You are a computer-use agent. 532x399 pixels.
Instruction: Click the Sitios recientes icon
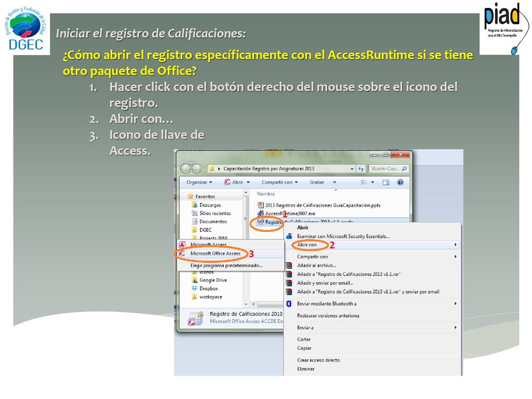pos(194,213)
